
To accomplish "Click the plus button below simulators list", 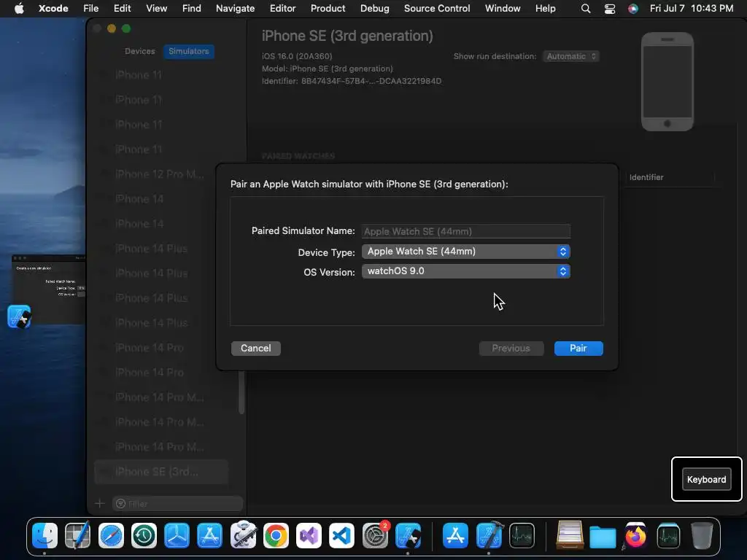I will 99,503.
